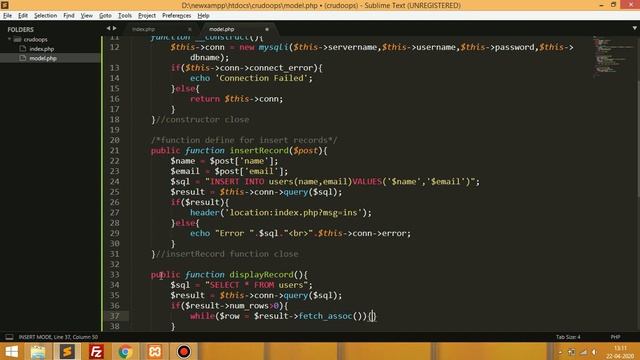Click line number 21 in gutter
The width and height of the screenshot is (640, 360).
114,151
